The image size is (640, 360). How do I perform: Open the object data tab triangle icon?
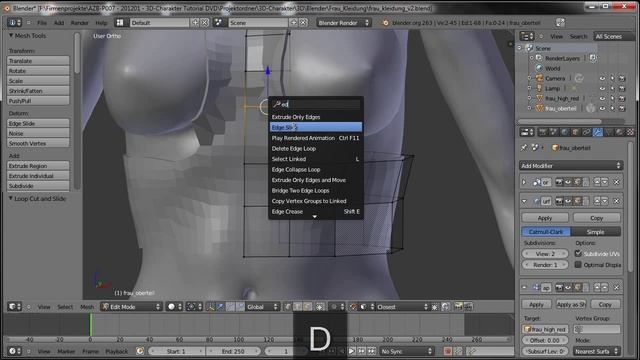[x=608, y=132]
